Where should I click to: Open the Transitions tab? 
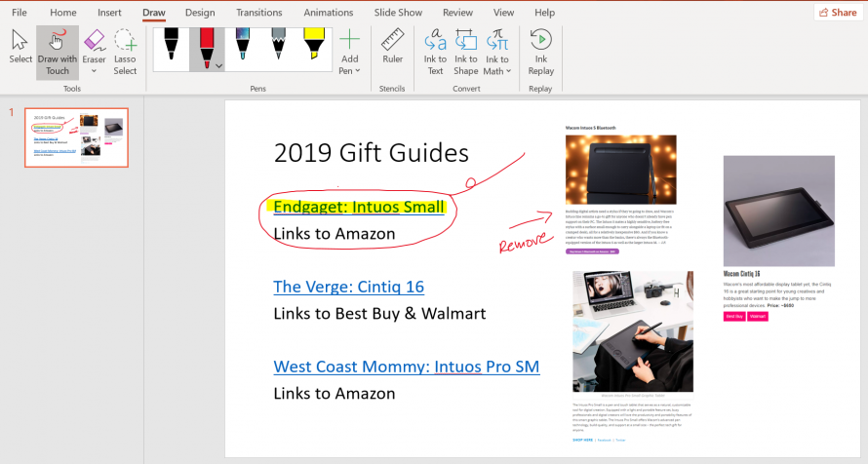(x=259, y=12)
